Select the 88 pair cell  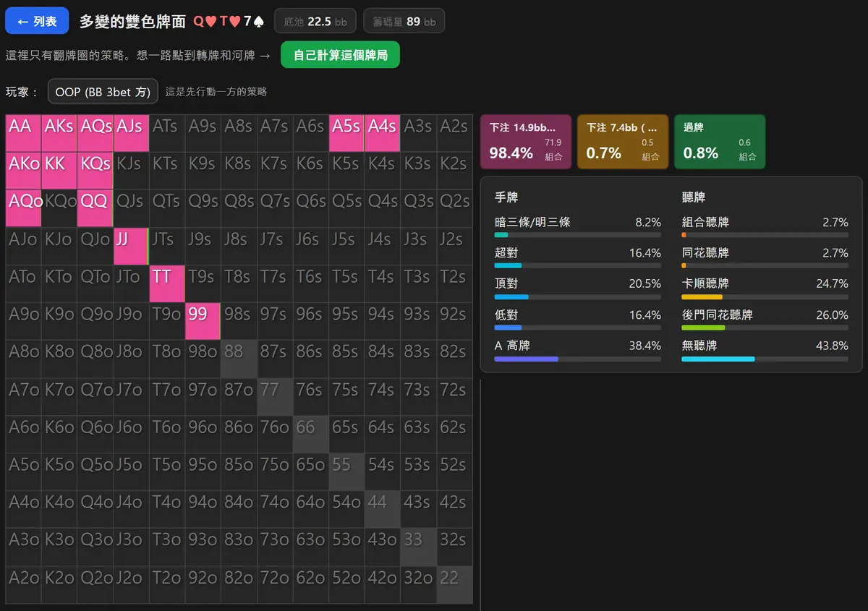[x=239, y=359]
